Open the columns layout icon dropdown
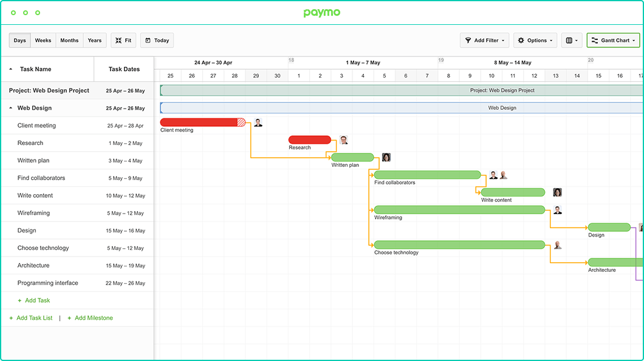This screenshot has height=361, width=644. click(572, 40)
